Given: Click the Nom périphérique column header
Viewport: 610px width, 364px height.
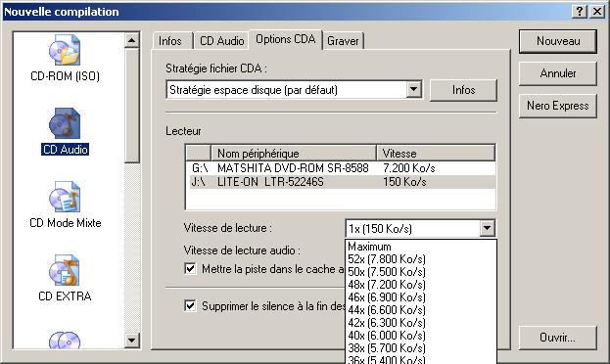Looking at the screenshot, I should tap(294, 153).
